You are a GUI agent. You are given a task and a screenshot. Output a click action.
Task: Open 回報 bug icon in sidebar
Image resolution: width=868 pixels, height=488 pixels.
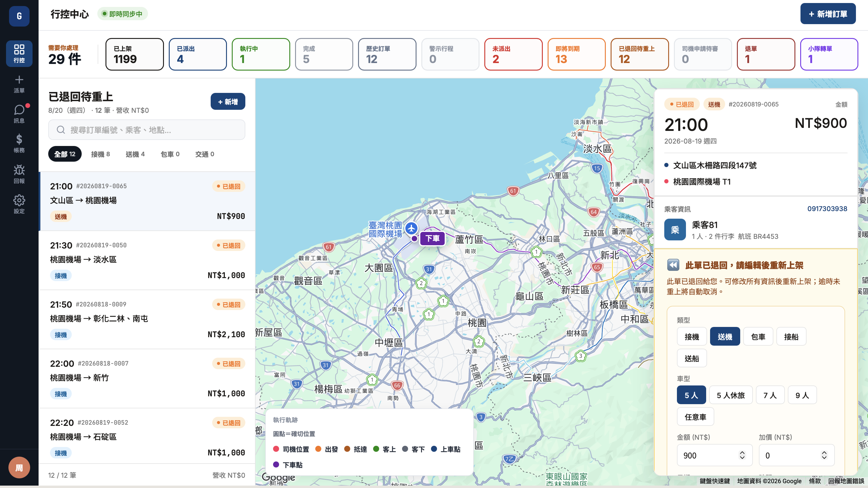tap(19, 174)
